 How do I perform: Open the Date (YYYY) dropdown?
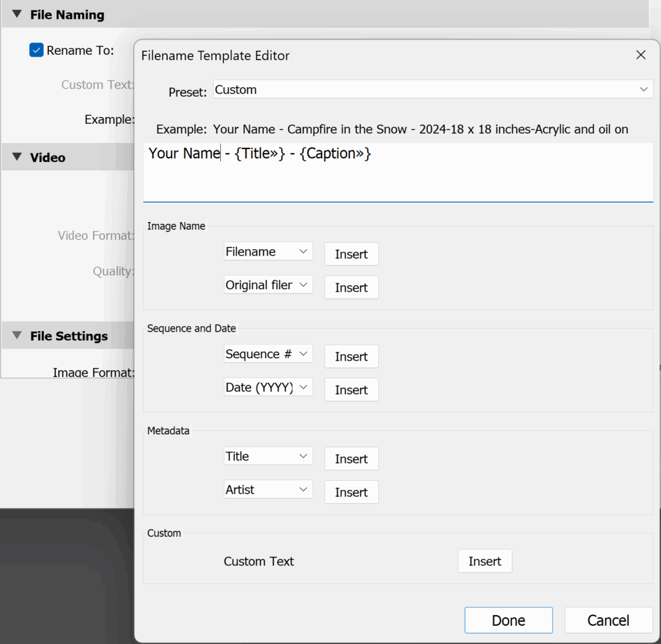(268, 388)
